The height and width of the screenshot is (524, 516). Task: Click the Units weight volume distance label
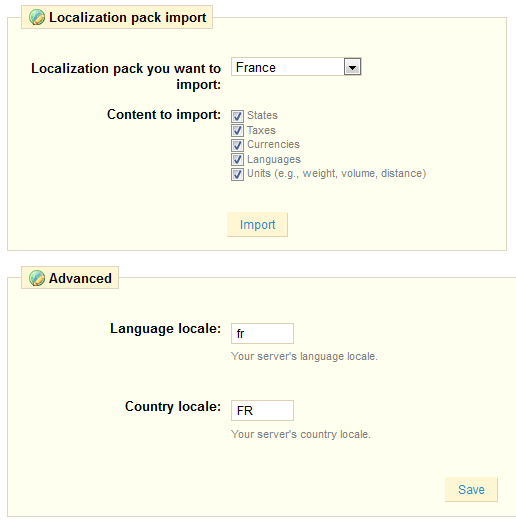point(337,173)
